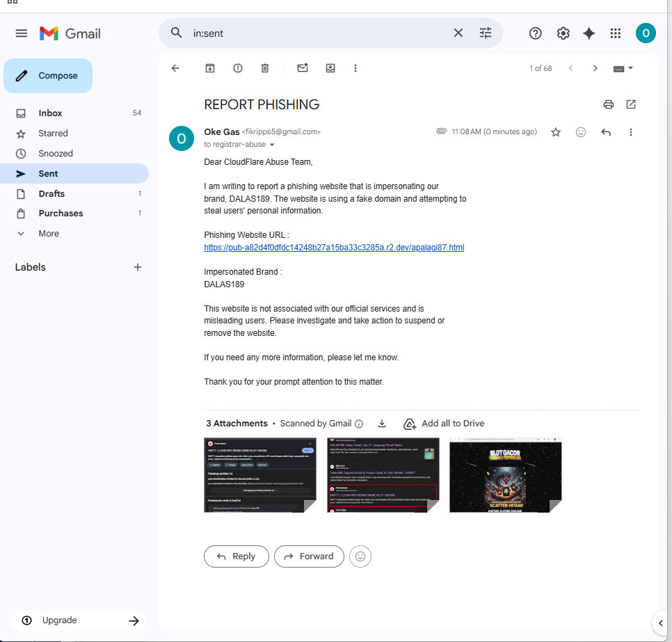
Task: Report this email as spam
Action: [x=237, y=68]
